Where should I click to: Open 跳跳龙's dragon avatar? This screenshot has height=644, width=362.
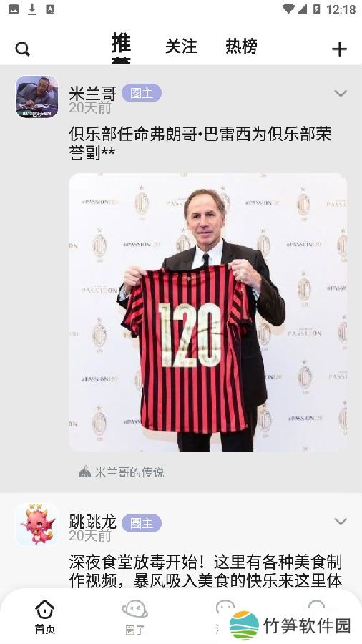[37, 525]
